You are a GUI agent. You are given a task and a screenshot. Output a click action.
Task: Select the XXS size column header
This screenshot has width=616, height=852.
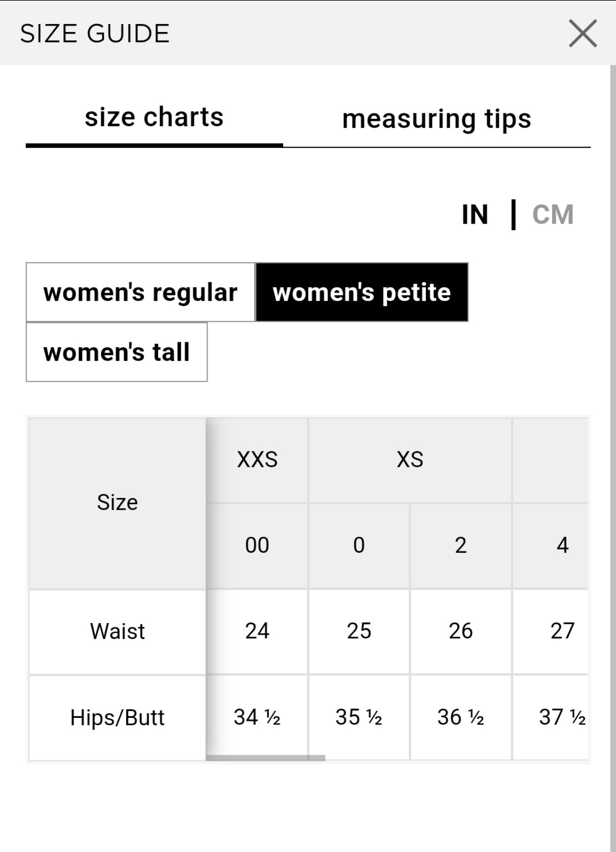click(x=257, y=460)
